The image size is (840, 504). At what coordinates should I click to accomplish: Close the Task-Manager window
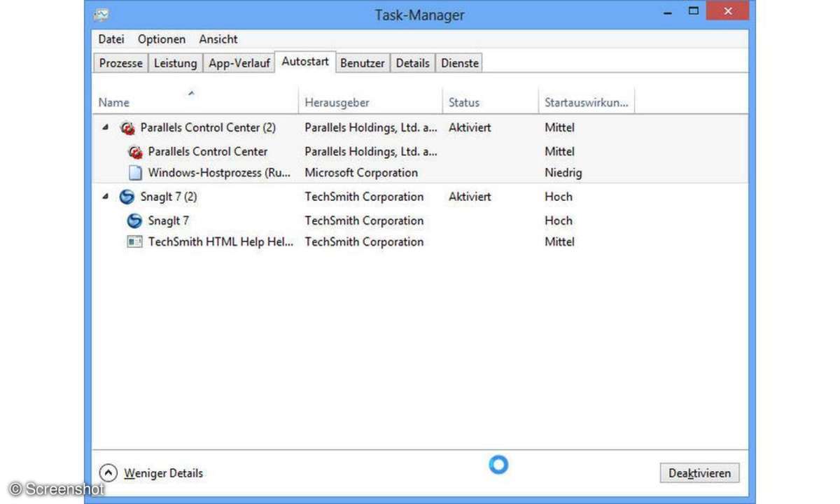coord(727,12)
